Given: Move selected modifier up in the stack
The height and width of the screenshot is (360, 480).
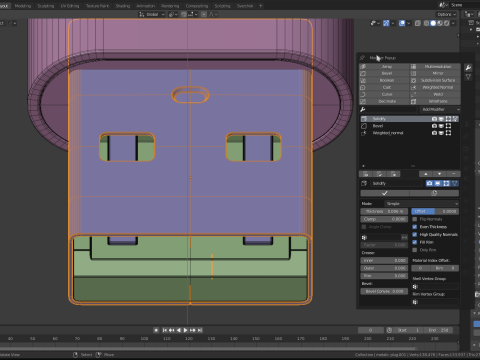Looking at the screenshot, I should coord(426,174).
